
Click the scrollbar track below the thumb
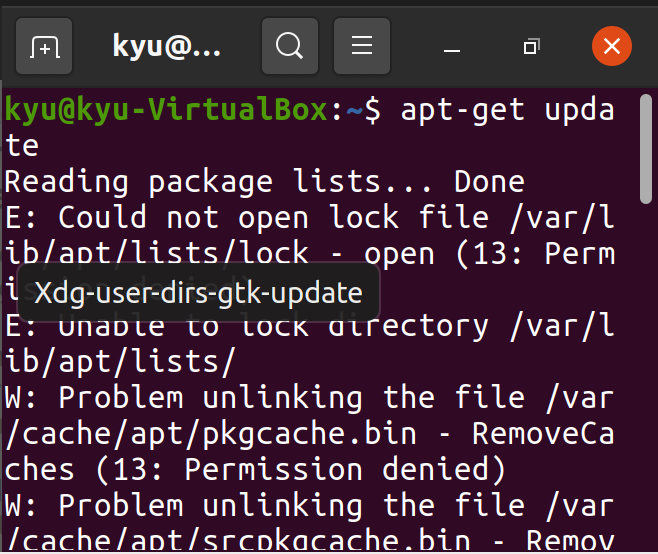[646, 378]
